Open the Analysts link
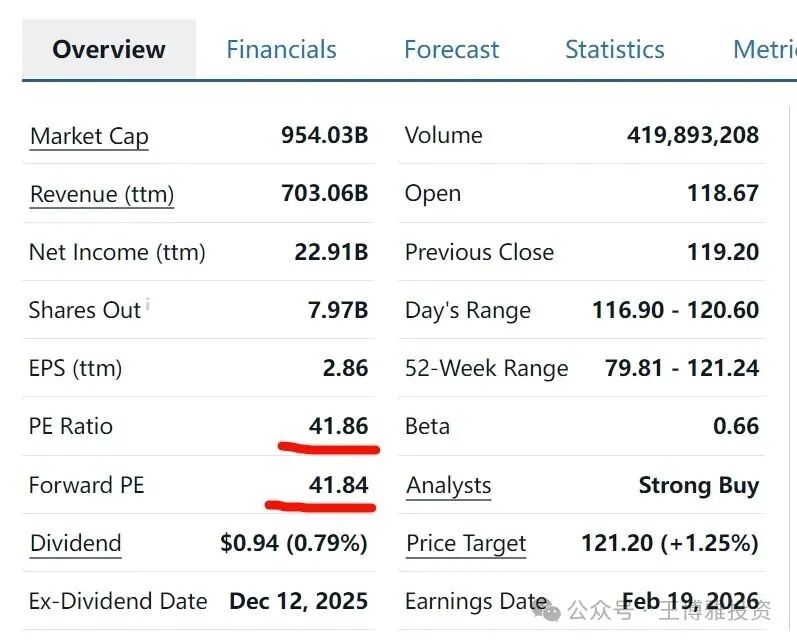The width and height of the screenshot is (797, 642). point(448,486)
